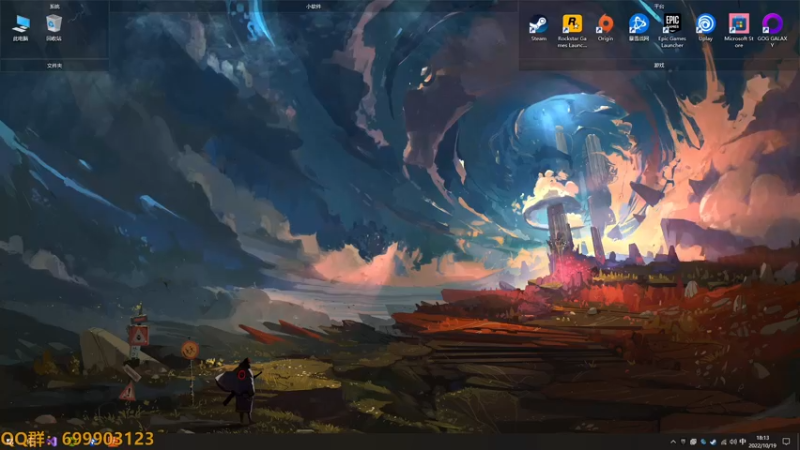Select the GOG GALAXY shortcut
This screenshot has width=800, height=450.
pyautogui.click(x=772, y=31)
